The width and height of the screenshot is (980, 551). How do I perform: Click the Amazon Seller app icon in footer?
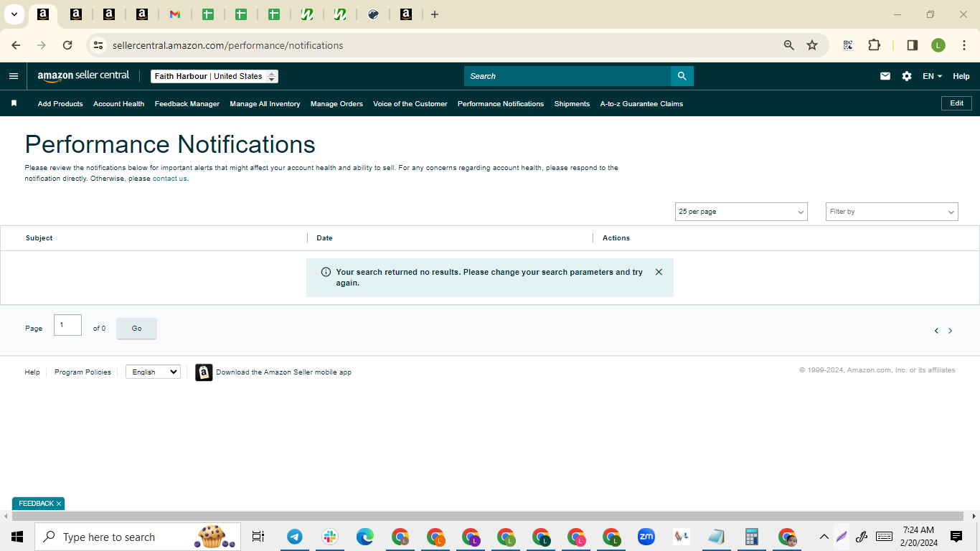click(x=204, y=372)
